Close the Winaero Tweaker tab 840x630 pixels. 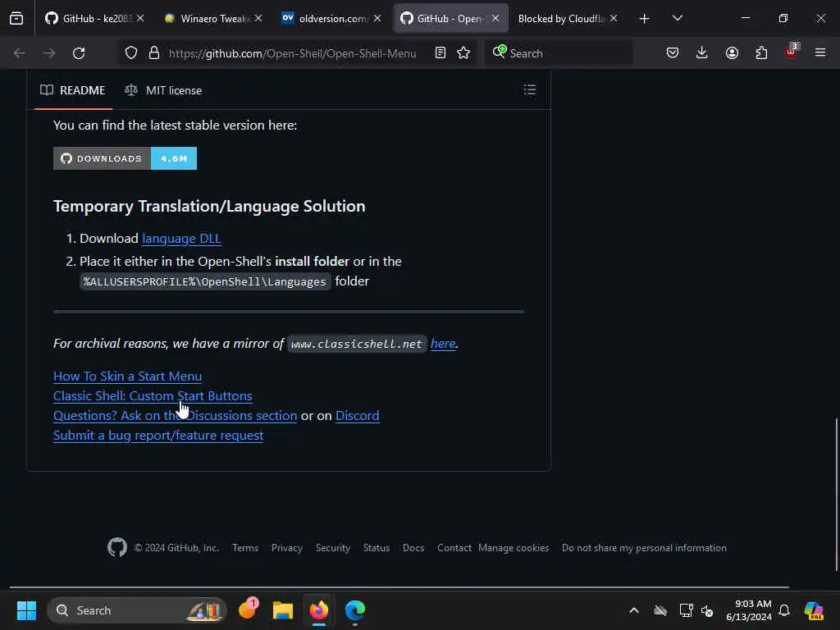coord(258,18)
